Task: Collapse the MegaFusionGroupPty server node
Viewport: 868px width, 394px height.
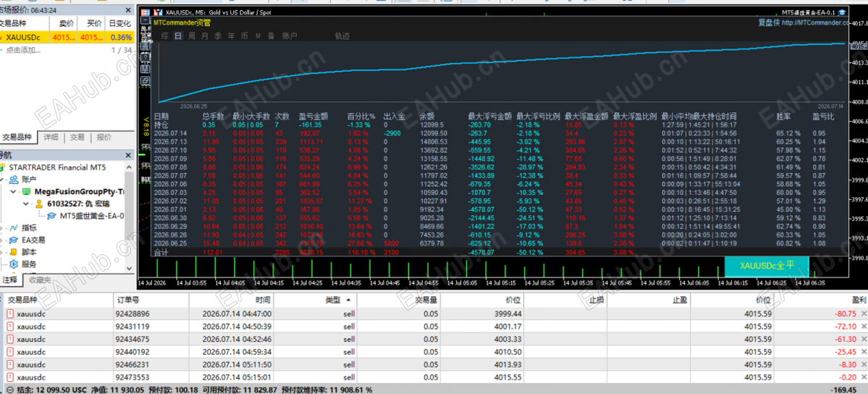Action: click(14, 191)
